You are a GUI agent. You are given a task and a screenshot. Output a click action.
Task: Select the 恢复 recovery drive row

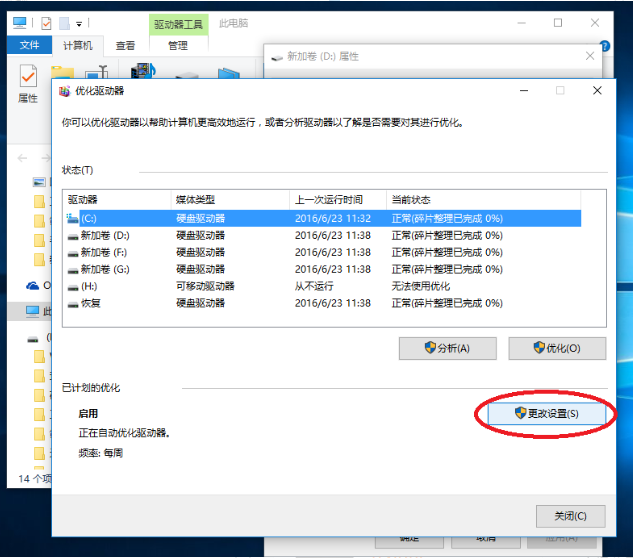click(x=324, y=303)
